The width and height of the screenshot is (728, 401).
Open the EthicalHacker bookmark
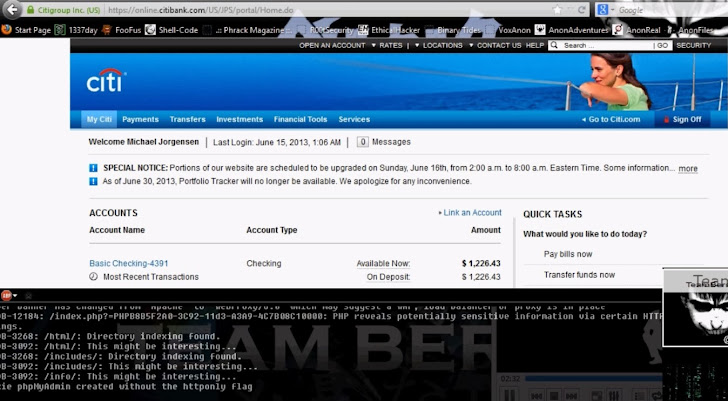coord(390,30)
